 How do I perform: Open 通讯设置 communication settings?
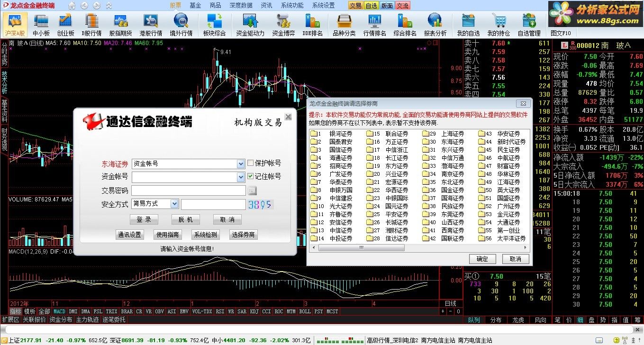[129, 235]
